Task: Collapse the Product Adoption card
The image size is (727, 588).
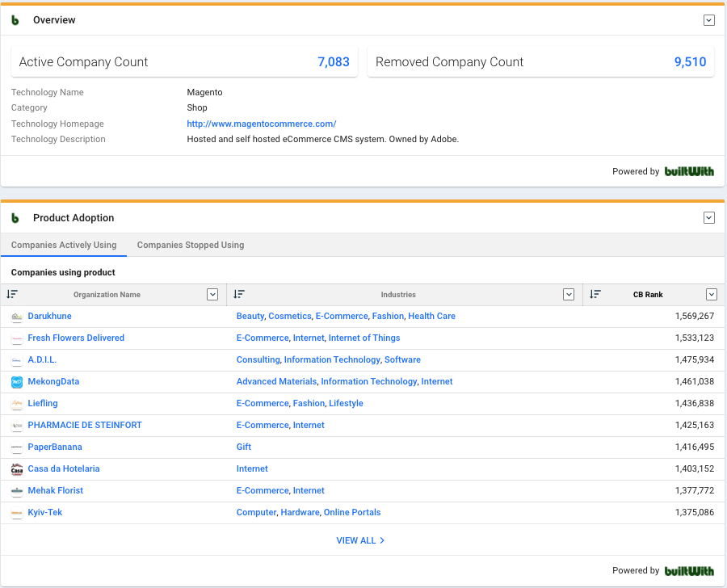Action: click(x=709, y=218)
